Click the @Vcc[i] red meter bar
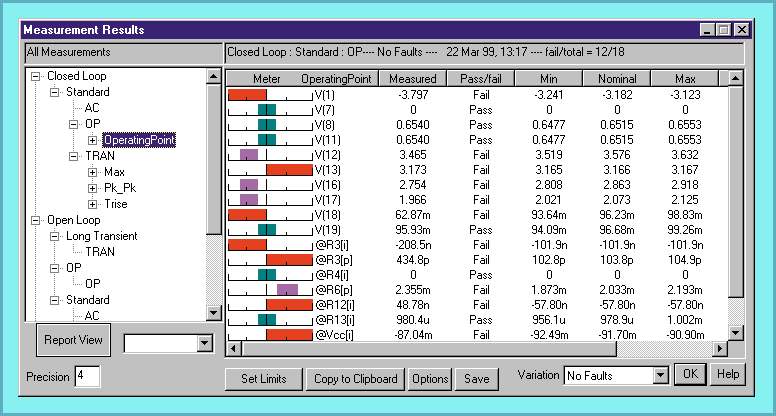The width and height of the screenshot is (776, 416). pyautogui.click(x=289, y=334)
